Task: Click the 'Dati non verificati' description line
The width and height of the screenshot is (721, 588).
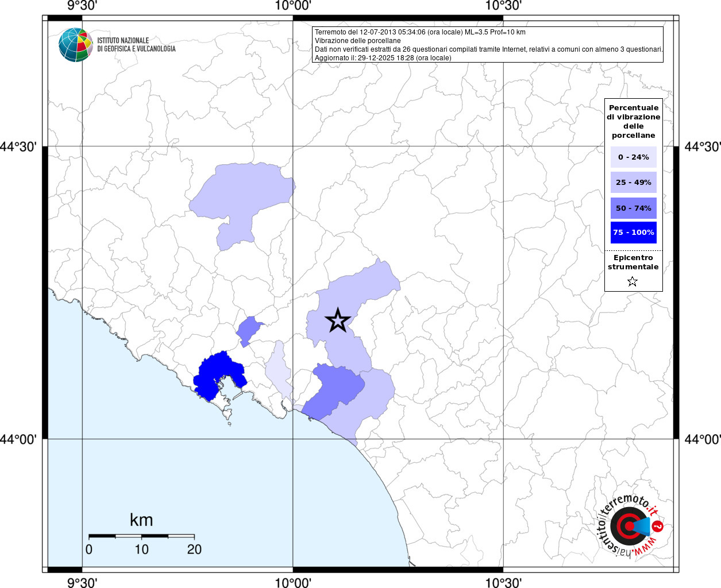Action: [x=489, y=49]
